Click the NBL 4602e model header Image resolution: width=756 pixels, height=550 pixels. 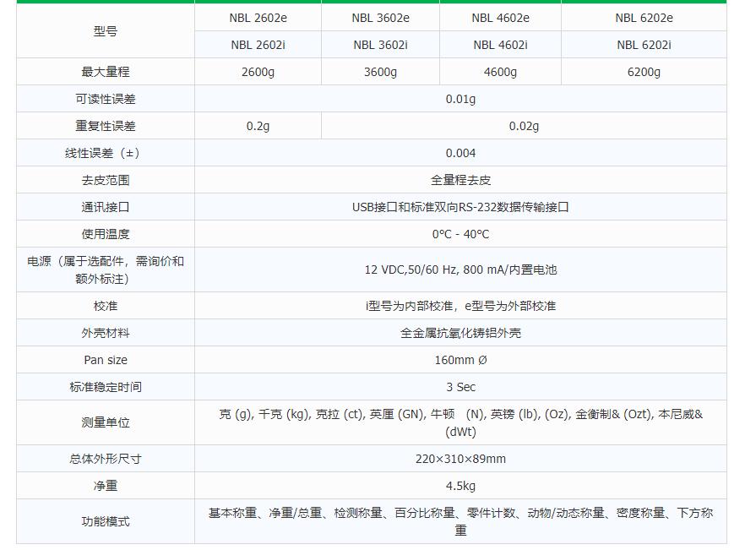[x=500, y=18]
